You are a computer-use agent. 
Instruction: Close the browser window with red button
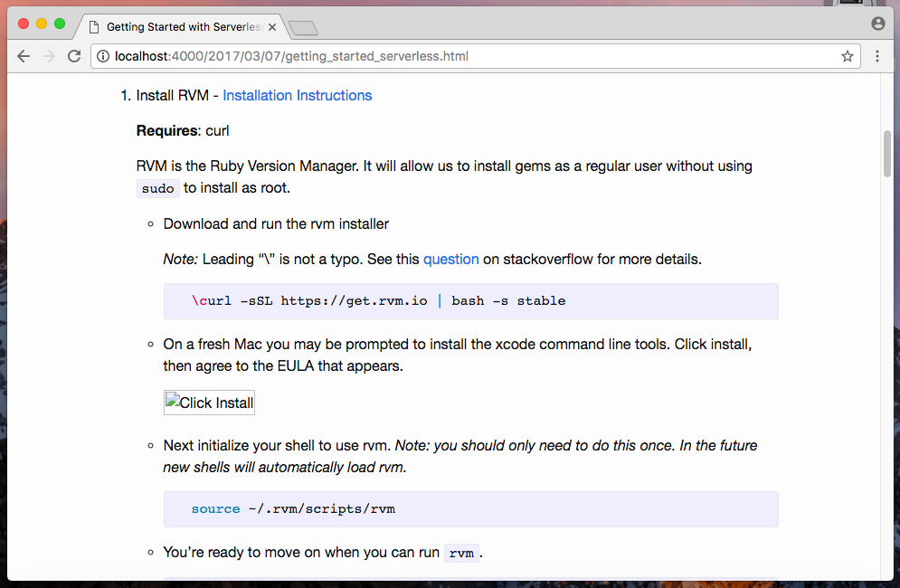[x=24, y=24]
